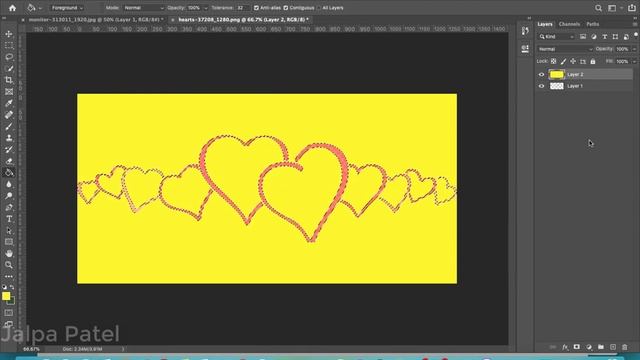Switch to the Paths tab
The width and height of the screenshot is (640, 360).
592,24
